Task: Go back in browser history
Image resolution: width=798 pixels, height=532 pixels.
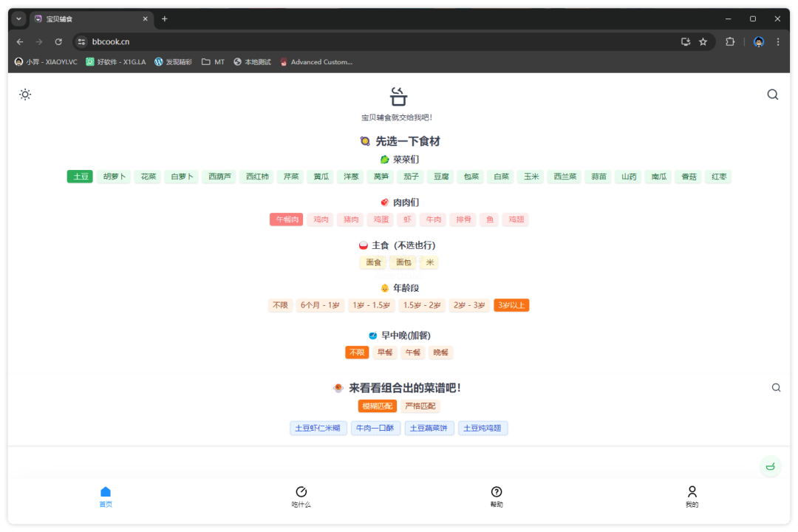Action: coord(20,41)
